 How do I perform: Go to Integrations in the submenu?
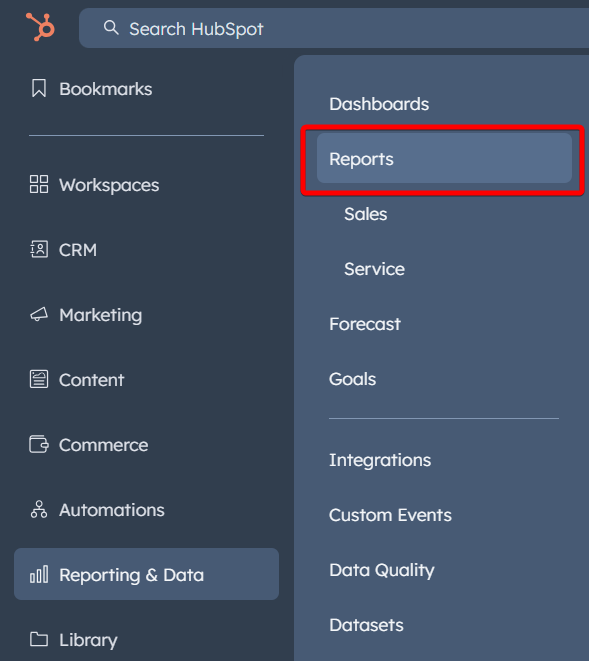click(x=380, y=460)
